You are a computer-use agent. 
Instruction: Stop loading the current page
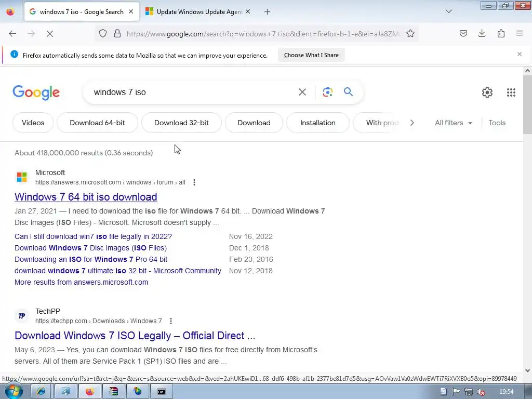pos(49,34)
